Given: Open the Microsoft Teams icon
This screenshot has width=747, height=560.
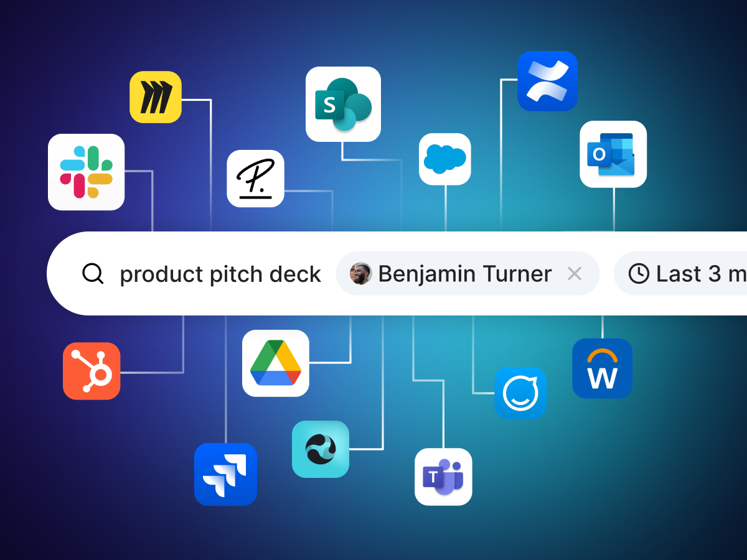Looking at the screenshot, I should click(x=443, y=477).
